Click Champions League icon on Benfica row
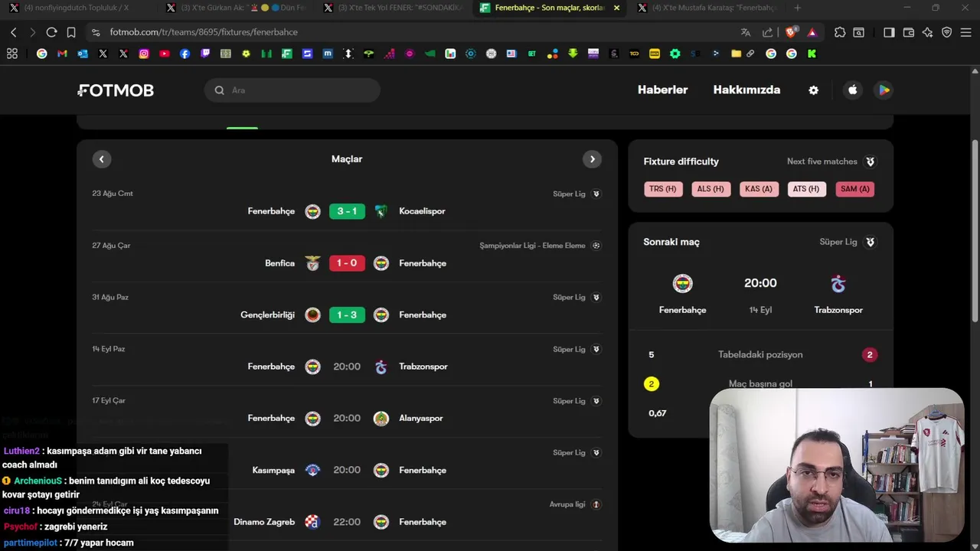 click(596, 246)
